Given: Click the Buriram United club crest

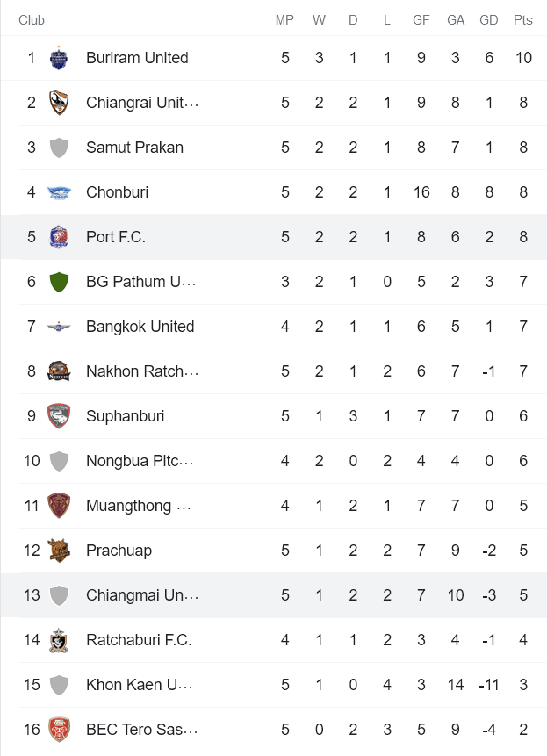Looking at the screenshot, I should [59, 58].
